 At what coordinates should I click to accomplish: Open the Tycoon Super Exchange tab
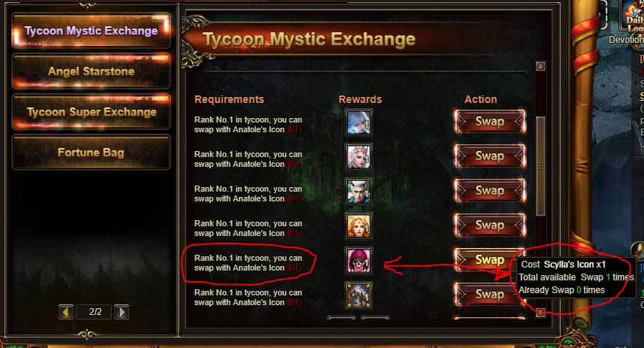[91, 112]
